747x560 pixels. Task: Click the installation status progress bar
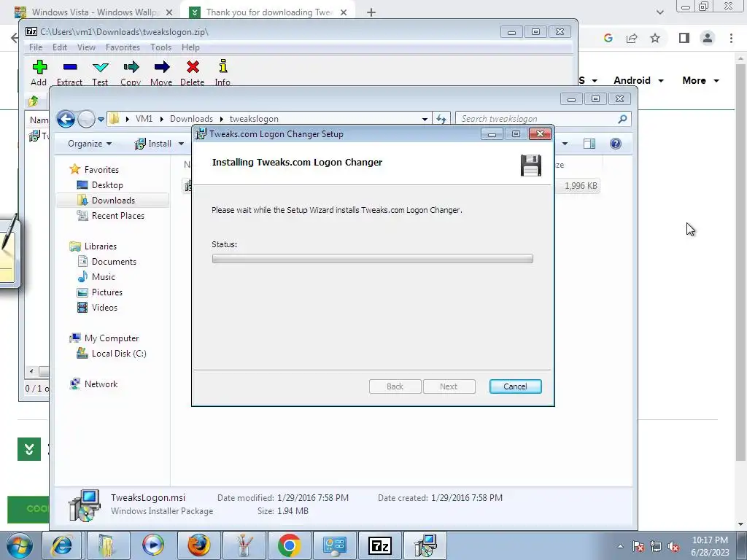(x=372, y=259)
